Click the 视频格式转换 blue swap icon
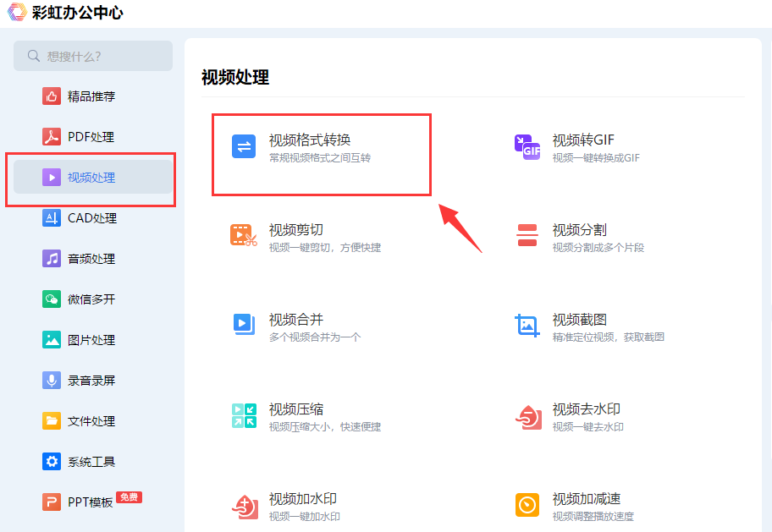772x532 pixels. (x=244, y=146)
